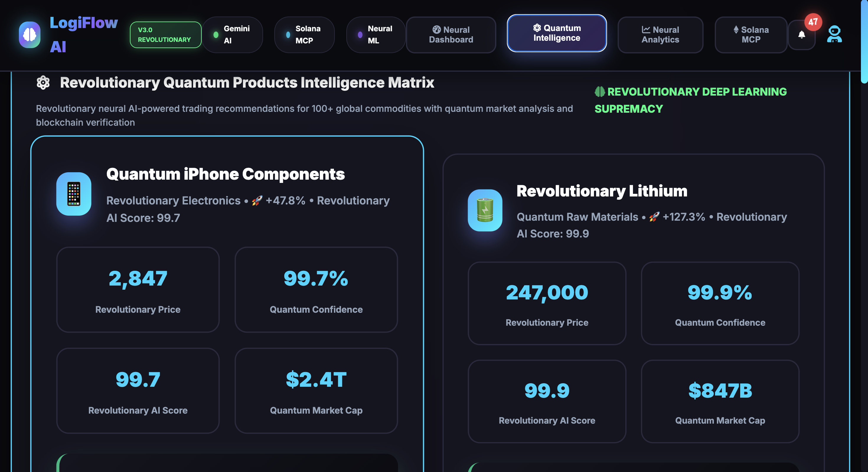The height and width of the screenshot is (472, 868).
Task: Click the Gemini AI status pill
Action: point(232,35)
